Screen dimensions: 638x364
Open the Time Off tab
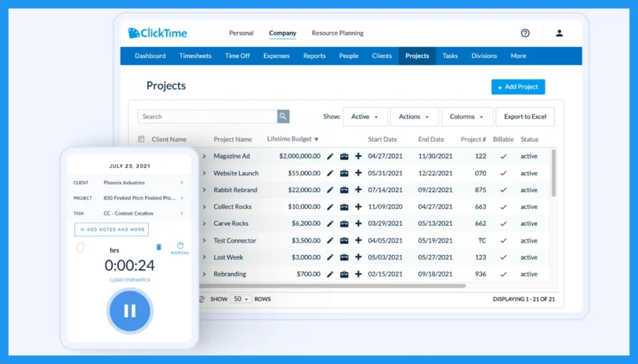pyautogui.click(x=237, y=56)
